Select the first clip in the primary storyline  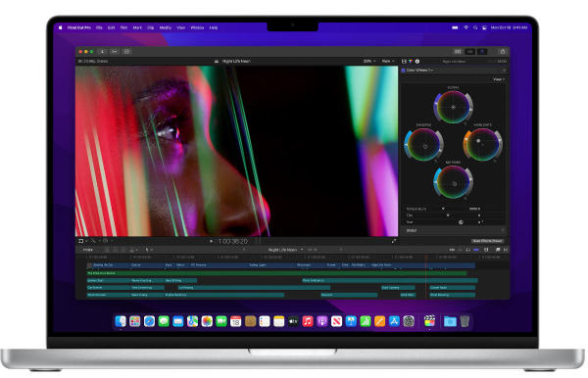pos(109,264)
